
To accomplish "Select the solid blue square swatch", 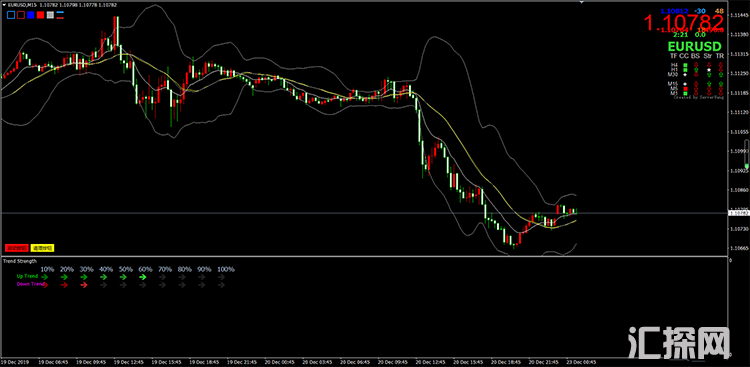I will 31,15.
